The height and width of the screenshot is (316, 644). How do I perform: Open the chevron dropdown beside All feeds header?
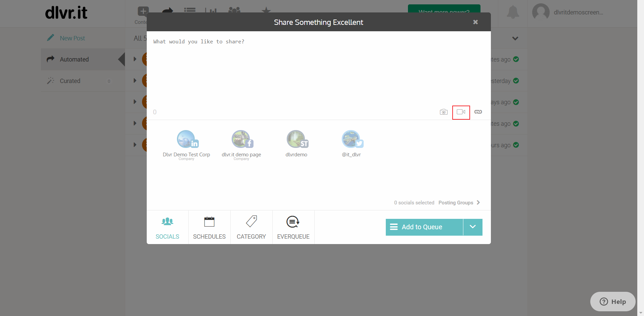coord(515,38)
